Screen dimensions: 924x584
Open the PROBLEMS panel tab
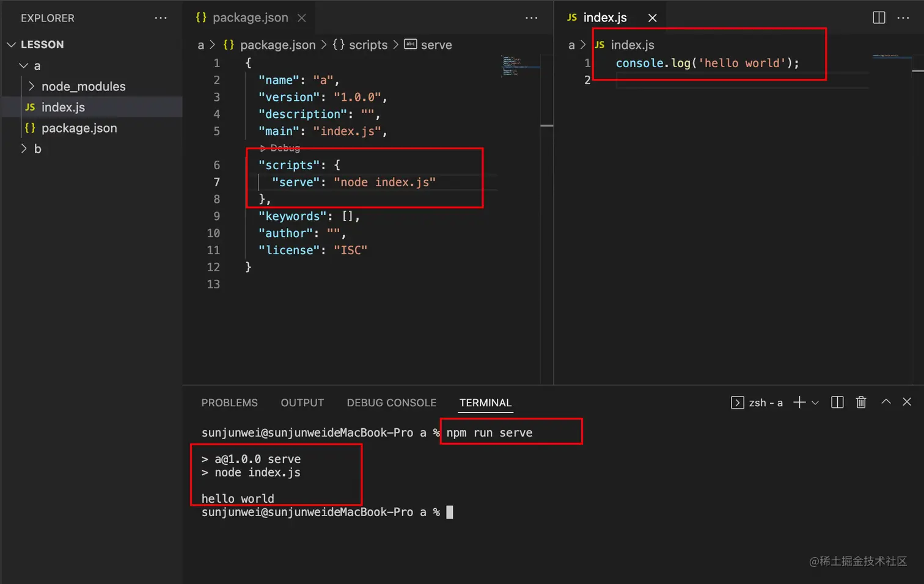click(x=230, y=403)
